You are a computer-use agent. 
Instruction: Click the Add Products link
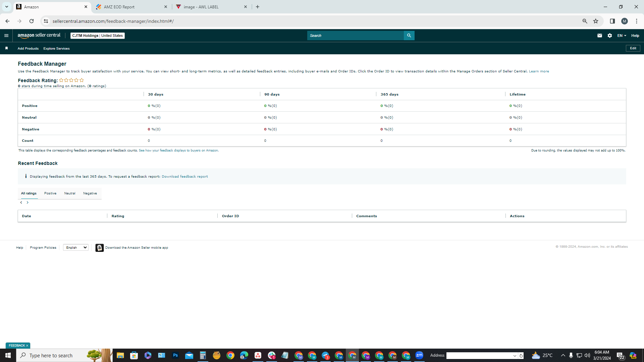28,49
